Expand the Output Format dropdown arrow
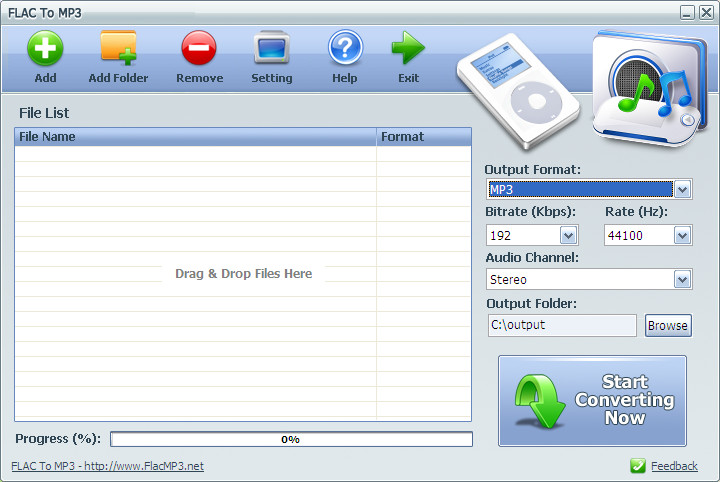The height and width of the screenshot is (482, 720). pyautogui.click(x=682, y=189)
